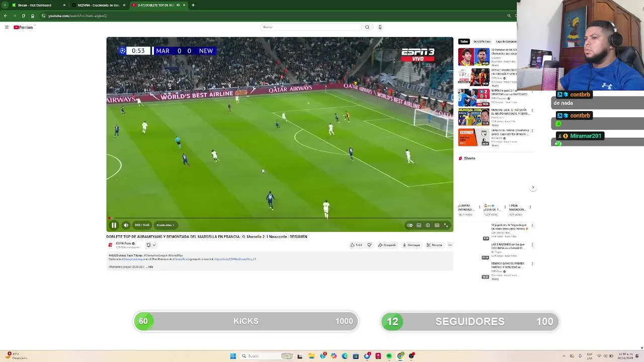Viewport: 644px width, 362px height.
Task: Run search with the magnifier button
Action: [x=367, y=27]
